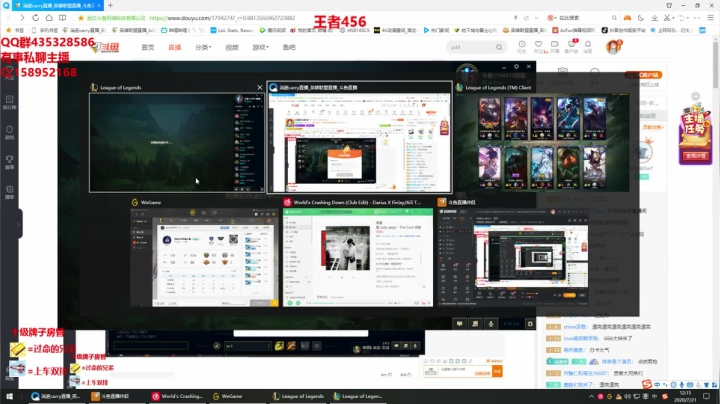Select the WeGame window thumbnail in switcher
This screenshot has width=720, height=404.
[204, 257]
